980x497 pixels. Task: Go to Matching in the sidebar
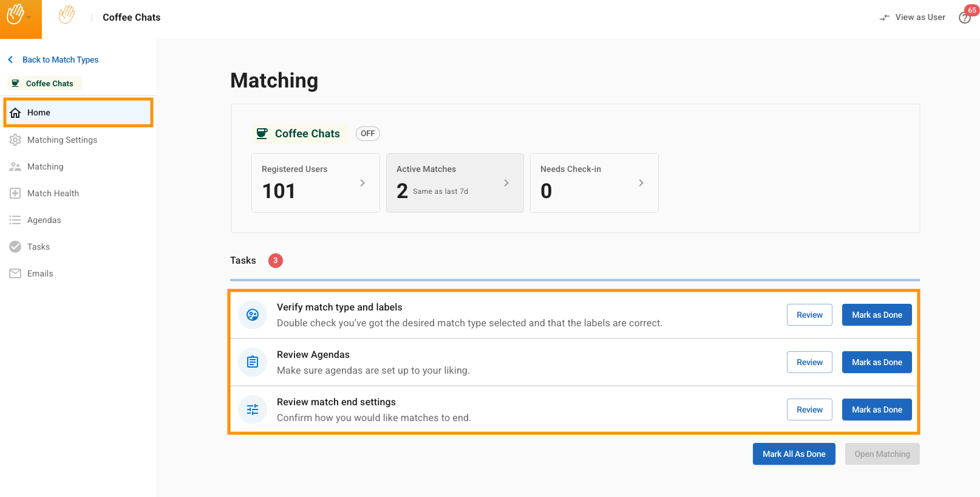[x=45, y=166]
